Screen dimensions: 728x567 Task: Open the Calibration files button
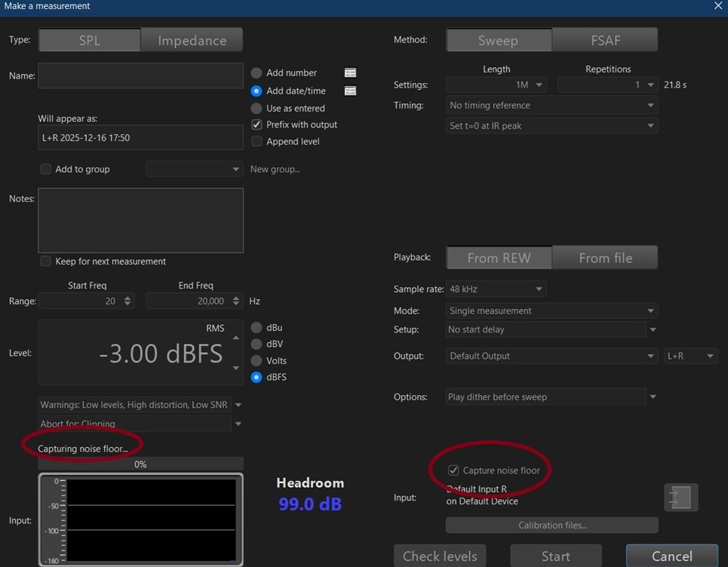[551, 525]
